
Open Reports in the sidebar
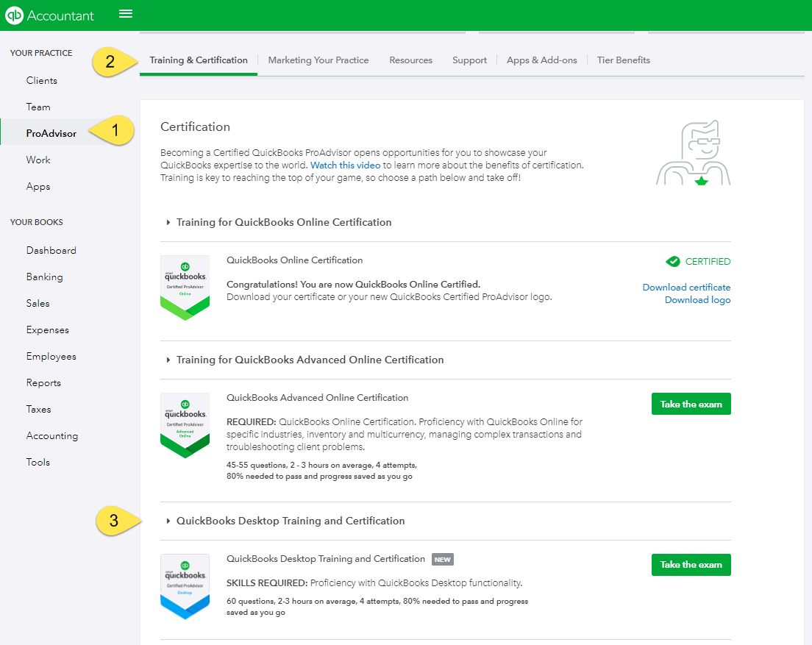tap(43, 382)
